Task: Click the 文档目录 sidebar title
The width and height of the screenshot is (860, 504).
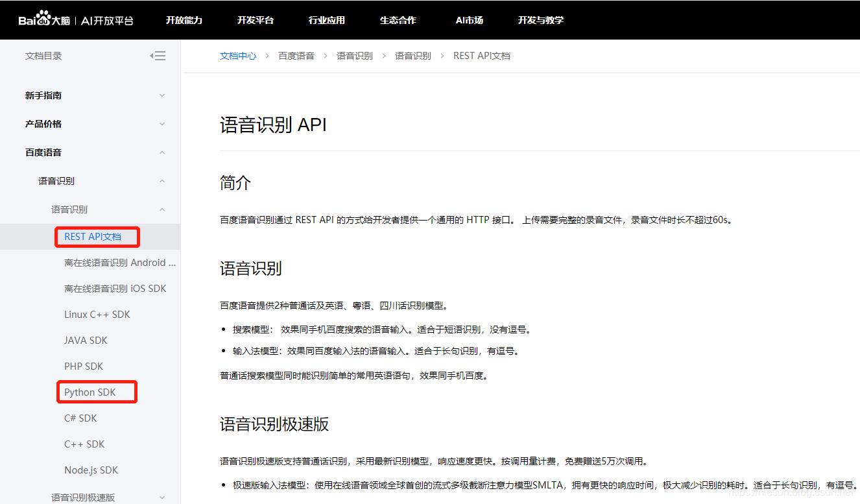Action: tap(43, 56)
